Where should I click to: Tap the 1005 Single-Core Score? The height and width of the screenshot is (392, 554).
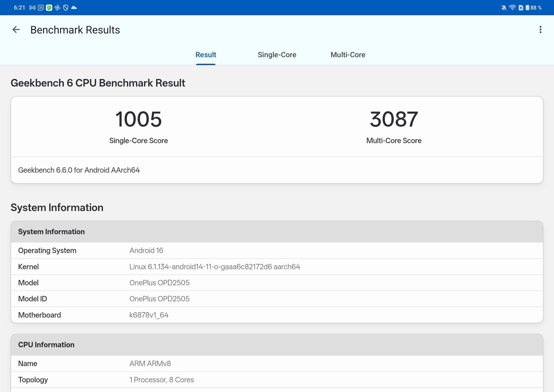[138, 120]
